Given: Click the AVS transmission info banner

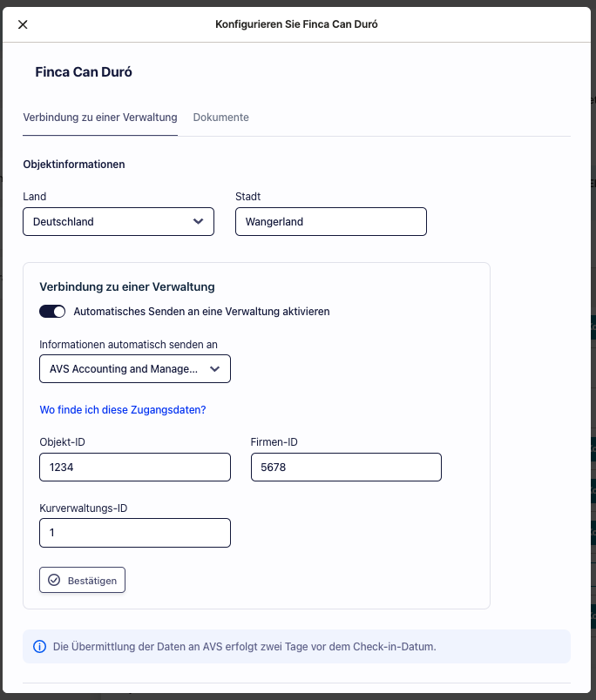Looking at the screenshot, I should (296, 646).
